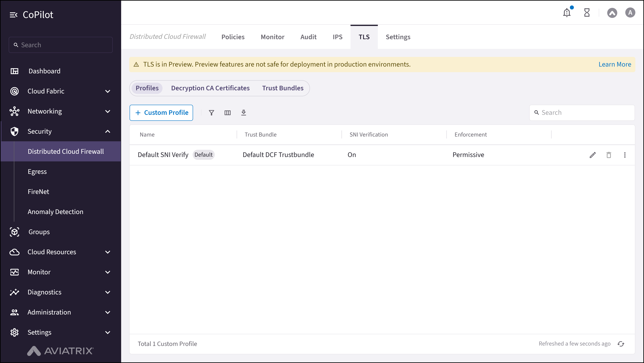Expand sidebar Settings chevron

[x=108, y=332]
